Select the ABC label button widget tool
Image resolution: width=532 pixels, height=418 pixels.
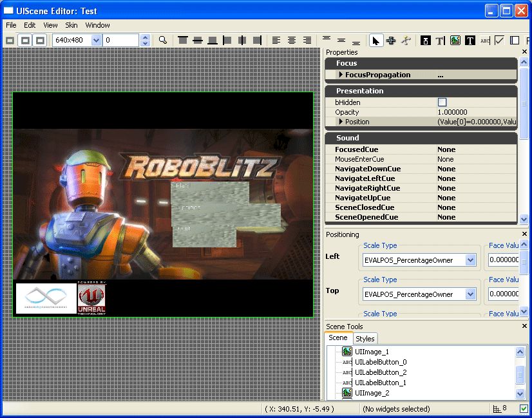[x=485, y=40]
